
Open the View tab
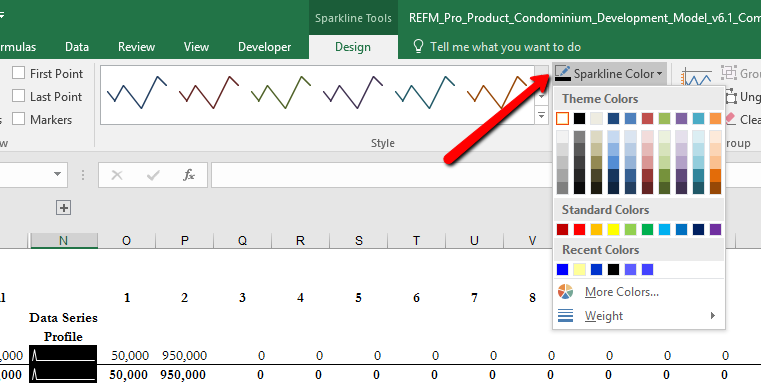pos(196,47)
